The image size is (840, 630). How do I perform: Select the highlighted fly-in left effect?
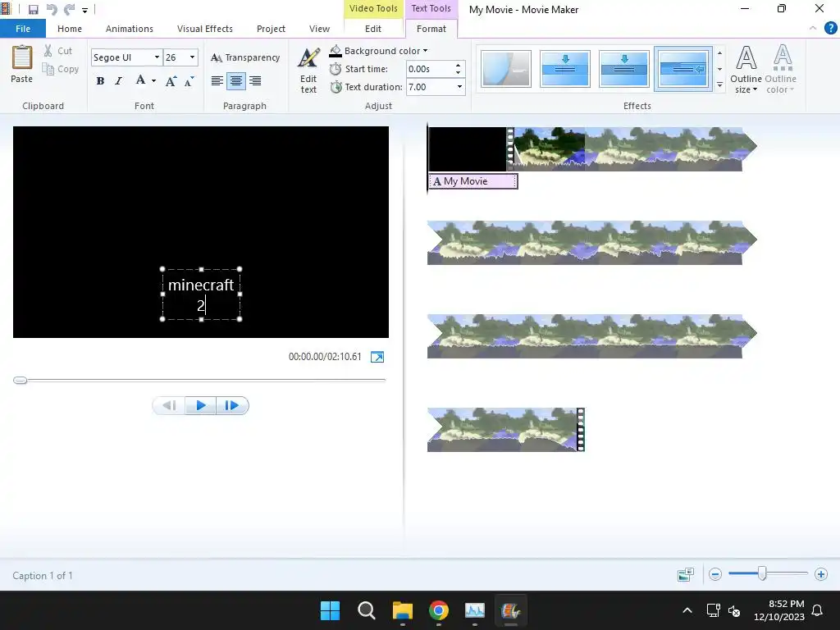(683, 69)
